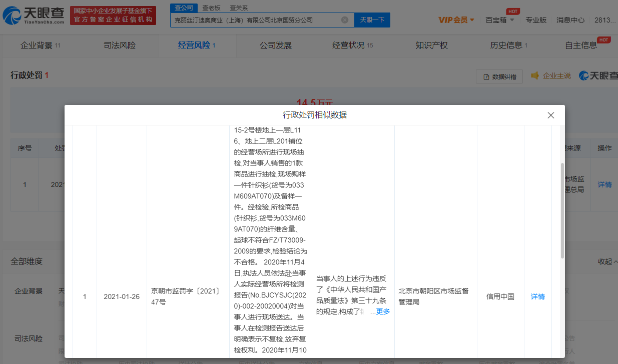The width and height of the screenshot is (618, 364).
Task: Open the 司法风险 tab
Action: pos(120,45)
